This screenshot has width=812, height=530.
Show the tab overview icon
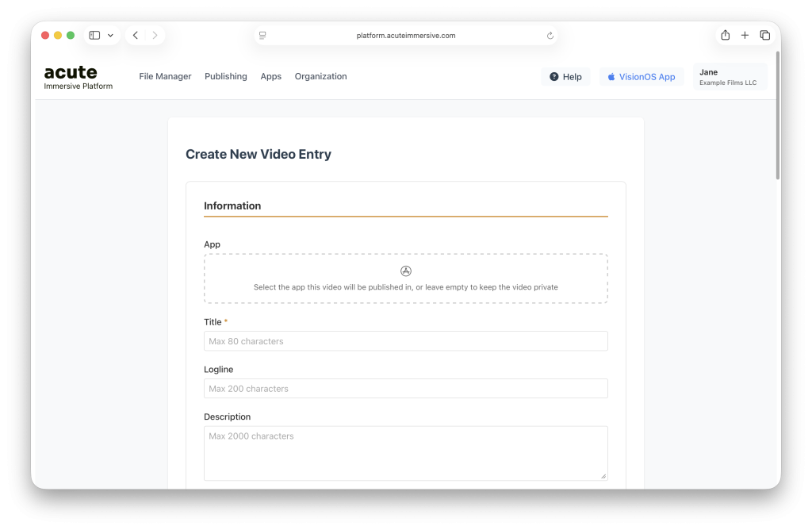(764, 35)
